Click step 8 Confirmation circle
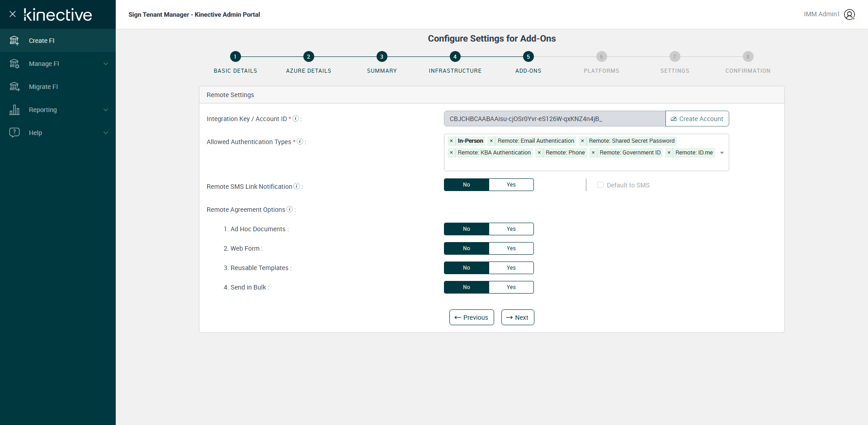868x425 pixels. coord(748,56)
